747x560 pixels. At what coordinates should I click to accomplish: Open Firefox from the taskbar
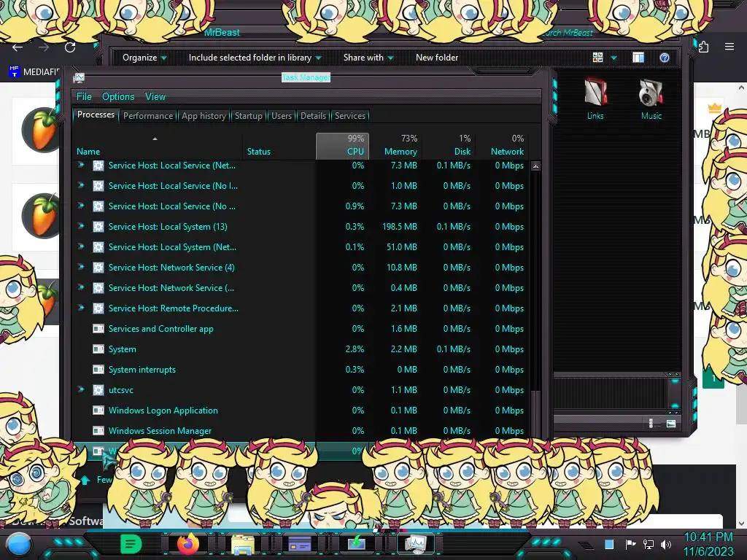point(187,543)
